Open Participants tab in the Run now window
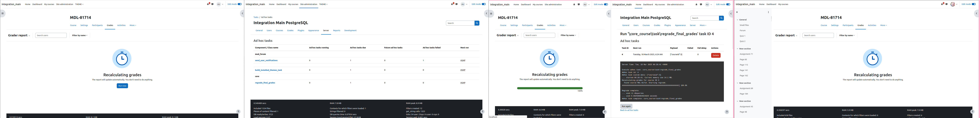Viewport: 980px width, 118px height. point(97,25)
